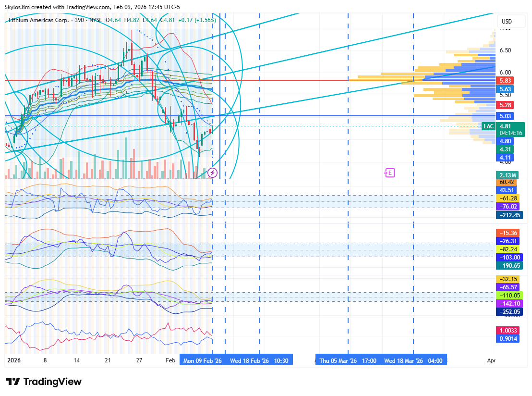This screenshot has width=532, height=396.
Task: Click the blue 5.03 price label
Action: click(x=506, y=116)
